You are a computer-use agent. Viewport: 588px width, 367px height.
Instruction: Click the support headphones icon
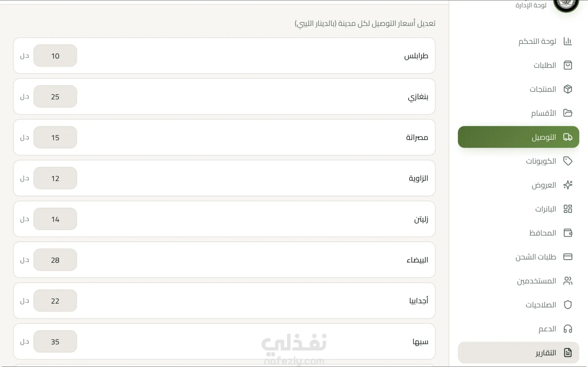click(x=567, y=329)
